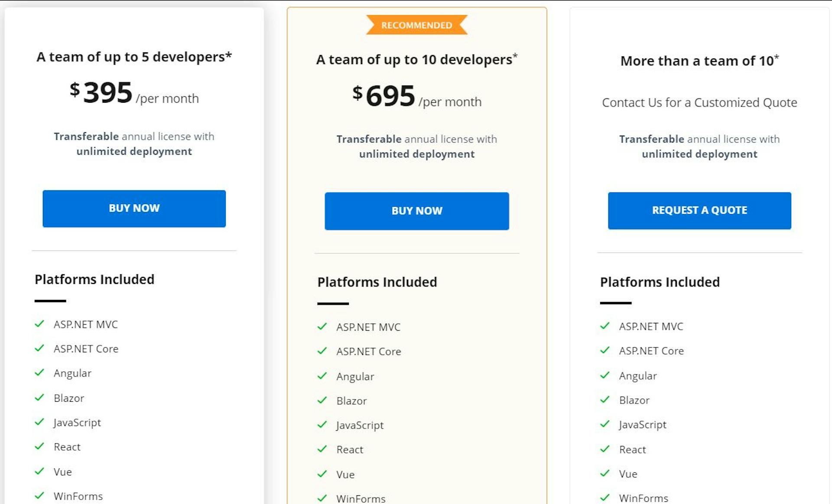The height and width of the screenshot is (504, 832).
Task: Expand Platforms Included in the rightmost plan
Action: (660, 282)
